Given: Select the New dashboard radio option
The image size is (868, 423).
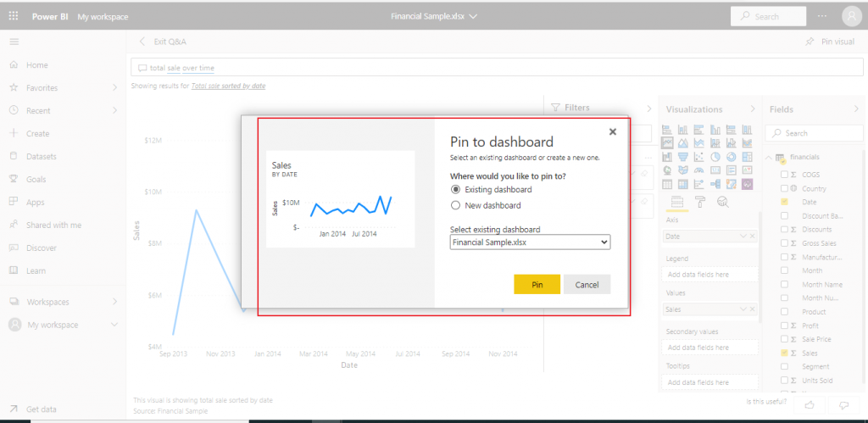Looking at the screenshot, I should (x=455, y=205).
